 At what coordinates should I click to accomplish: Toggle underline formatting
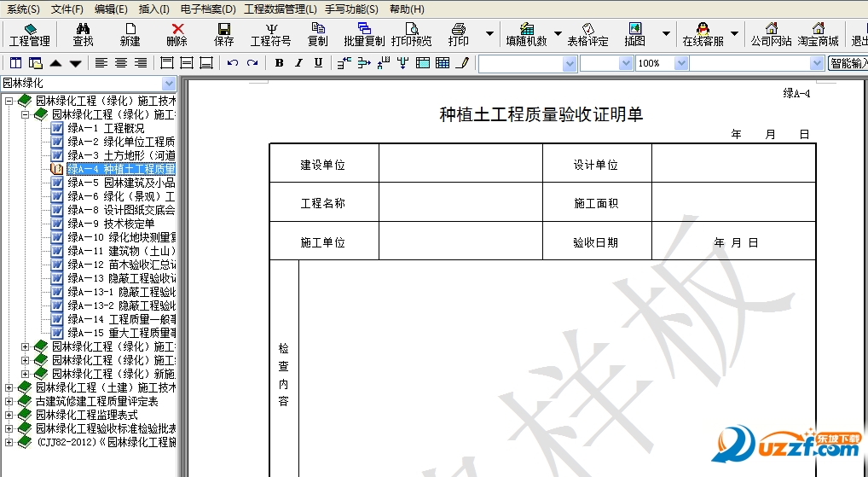pyautogui.click(x=318, y=63)
